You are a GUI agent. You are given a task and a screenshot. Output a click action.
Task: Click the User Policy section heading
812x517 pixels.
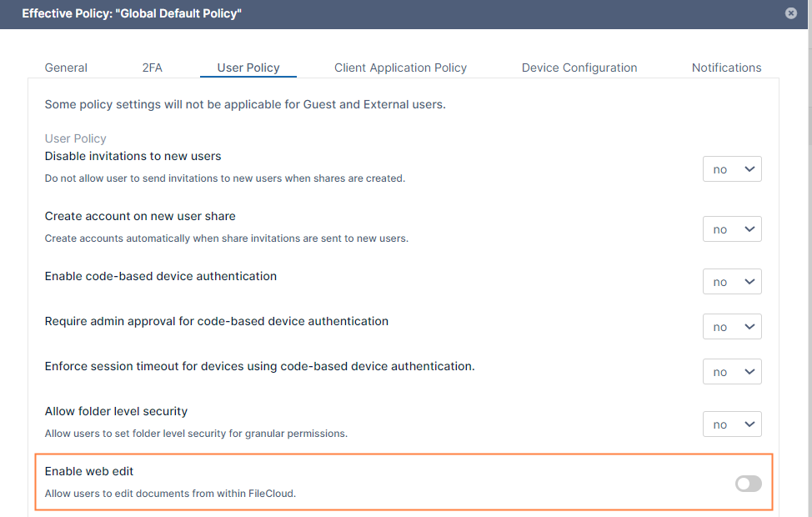[76, 138]
